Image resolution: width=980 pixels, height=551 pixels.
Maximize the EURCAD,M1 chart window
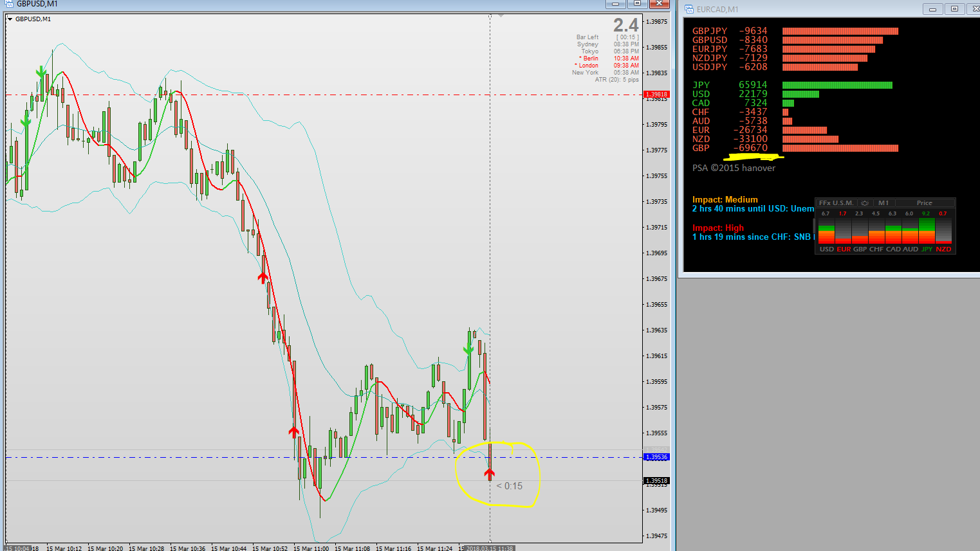954,9
